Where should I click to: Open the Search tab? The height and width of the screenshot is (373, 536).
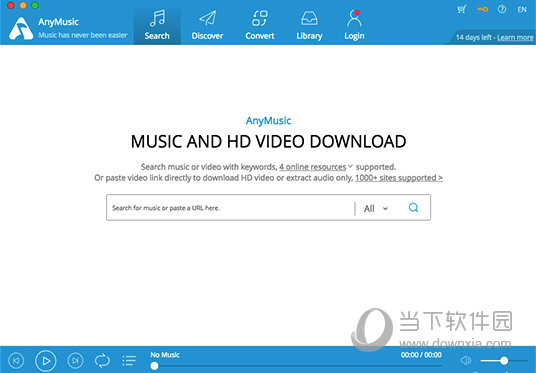coord(157,25)
